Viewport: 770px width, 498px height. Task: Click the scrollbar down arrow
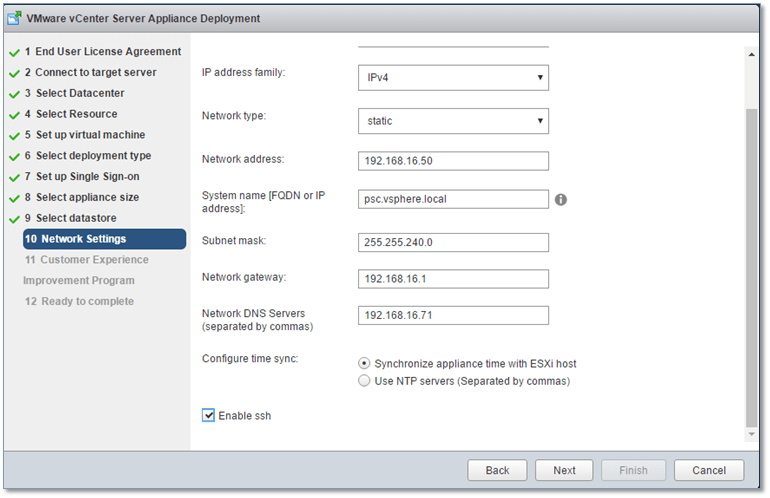click(751, 434)
